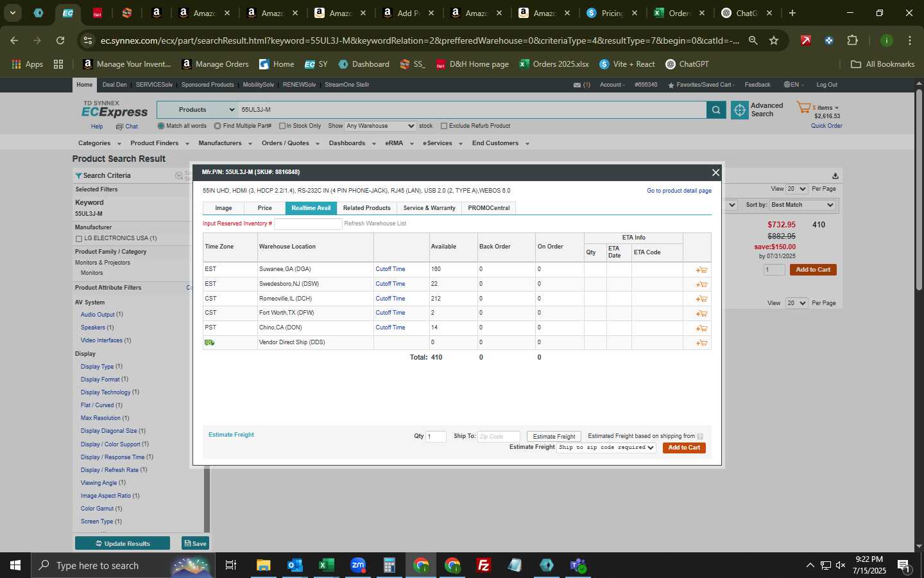This screenshot has width=924, height=578.
Task: Open Chrome extensions puzzle icon
Action: [852, 40]
